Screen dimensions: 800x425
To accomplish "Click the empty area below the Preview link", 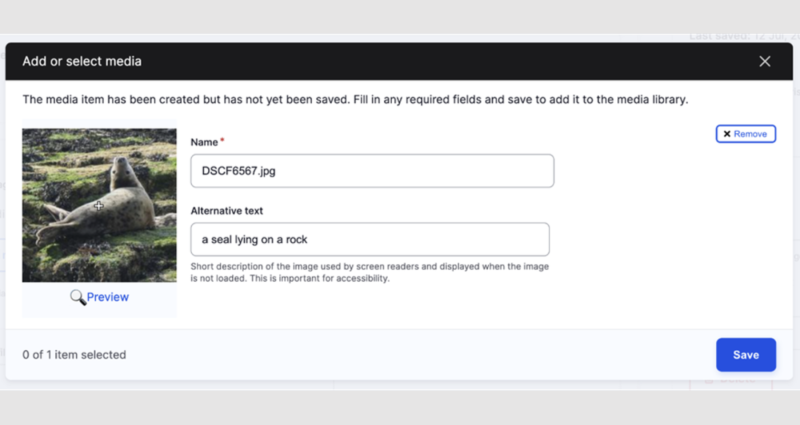I will click(x=99, y=312).
